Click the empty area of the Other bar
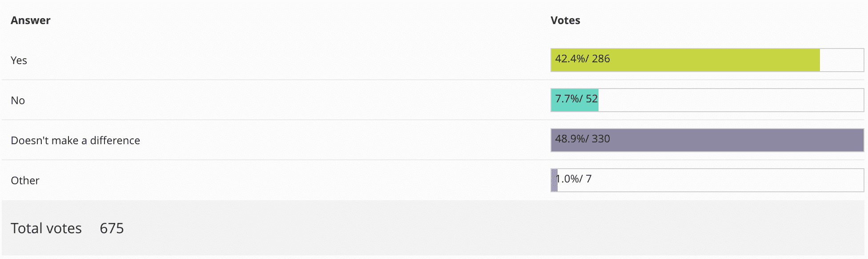The width and height of the screenshot is (868, 259). point(729,180)
